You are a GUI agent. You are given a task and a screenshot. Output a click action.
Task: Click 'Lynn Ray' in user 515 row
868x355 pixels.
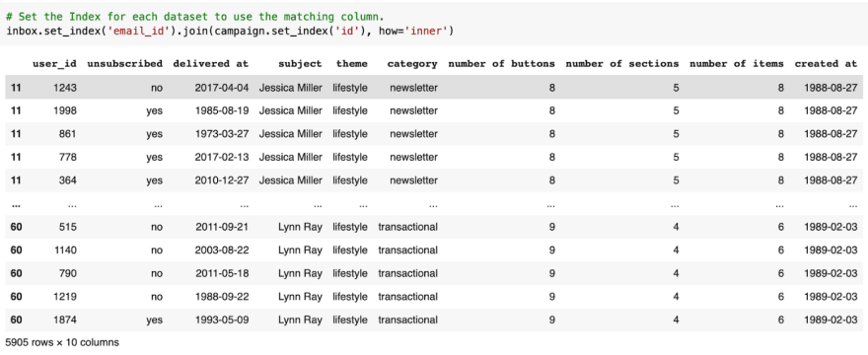pyautogui.click(x=300, y=227)
